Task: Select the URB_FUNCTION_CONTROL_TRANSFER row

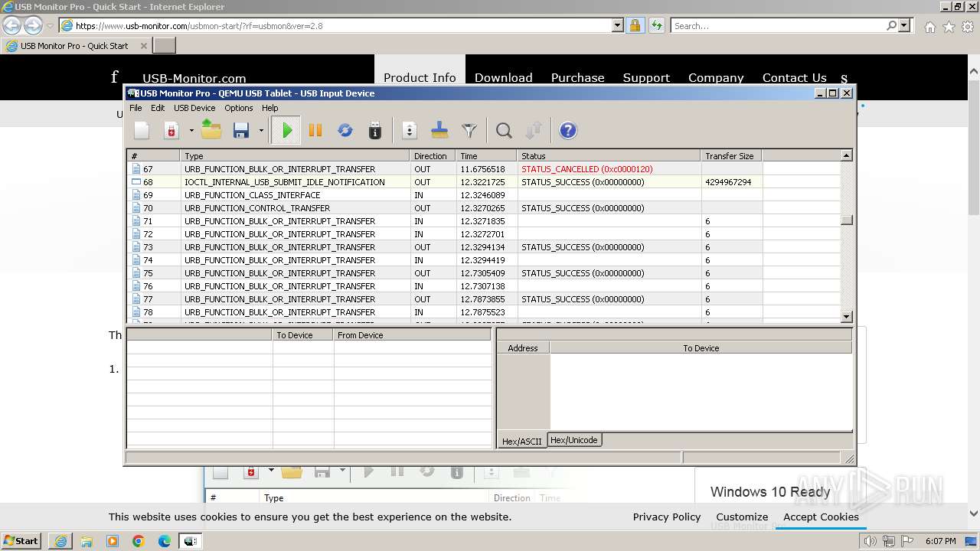Action: [x=484, y=208]
